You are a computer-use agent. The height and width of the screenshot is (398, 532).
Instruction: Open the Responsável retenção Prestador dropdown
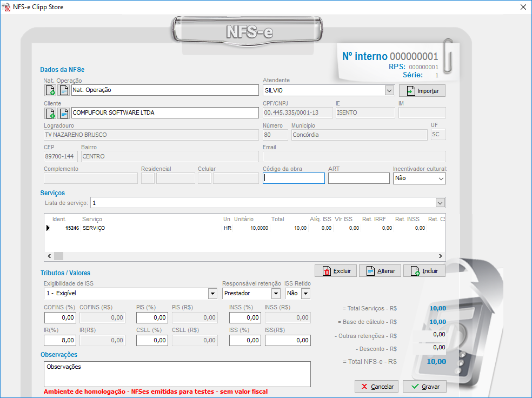[x=276, y=294]
